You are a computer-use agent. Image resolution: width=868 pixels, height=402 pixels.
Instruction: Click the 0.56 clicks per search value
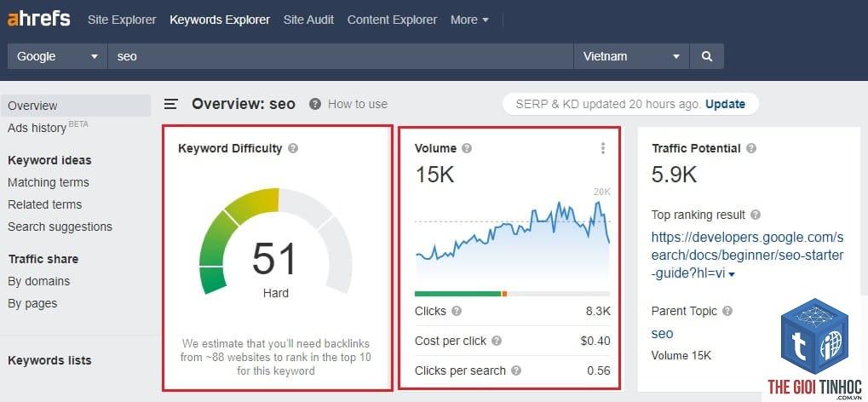(x=599, y=371)
